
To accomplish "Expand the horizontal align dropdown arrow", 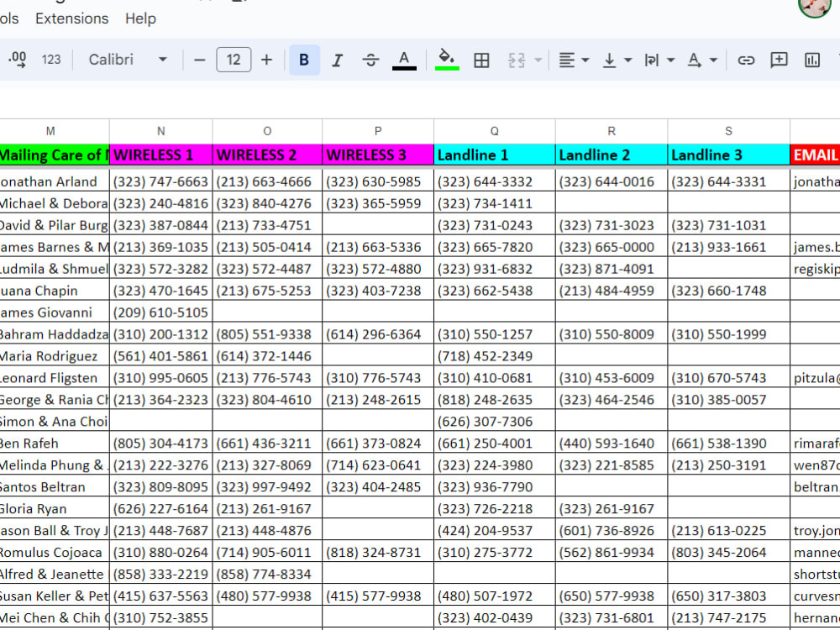I will point(585,60).
